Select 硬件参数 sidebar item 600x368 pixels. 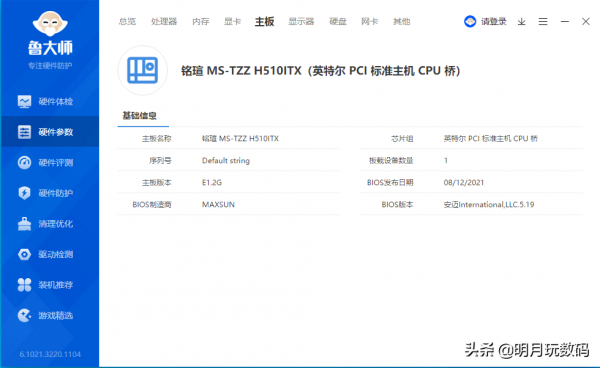coord(50,132)
